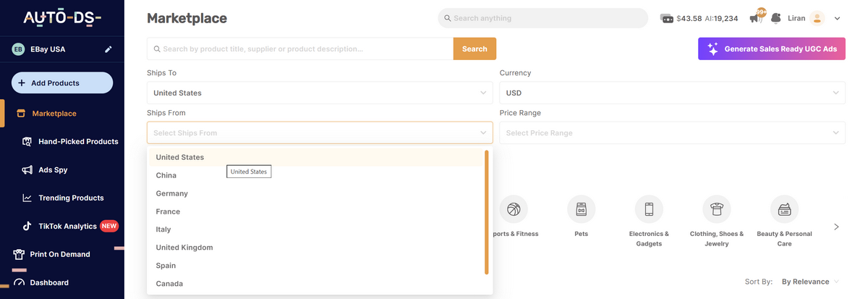Open the Sort By relevance dropdown

coord(810,282)
